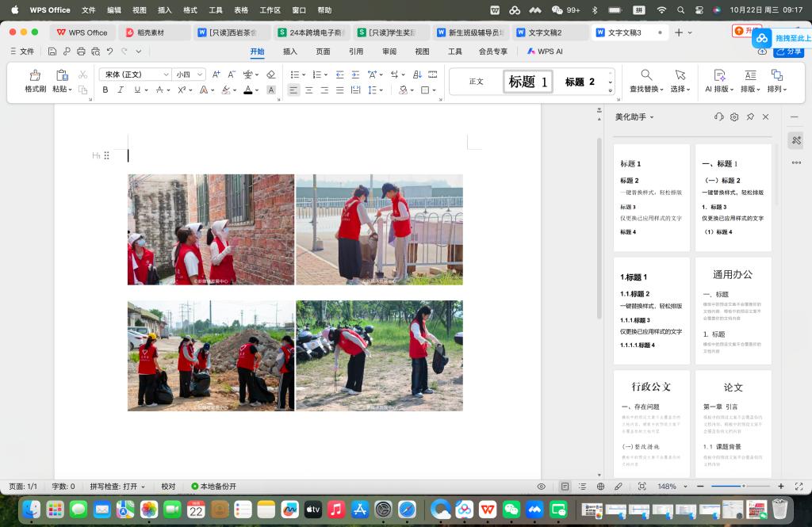
Task: Click the AI 排版 layout icon
Action: click(719, 75)
